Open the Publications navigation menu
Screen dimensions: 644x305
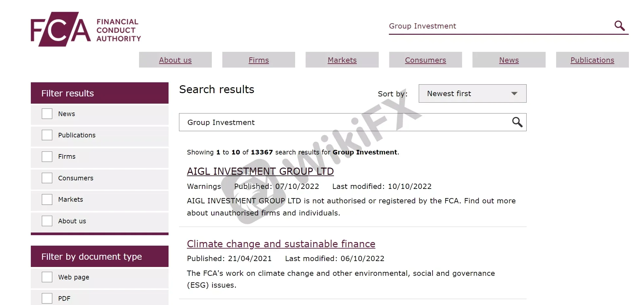(x=593, y=60)
